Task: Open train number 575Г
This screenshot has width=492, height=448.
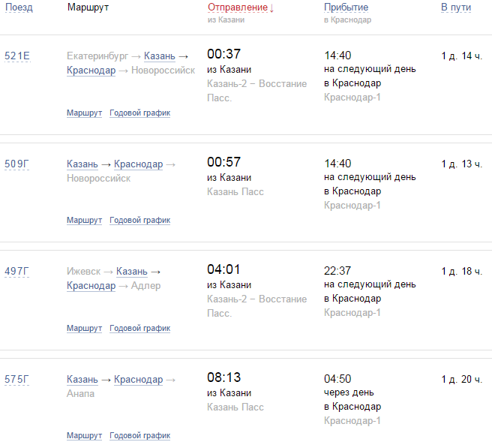Action: [17, 379]
